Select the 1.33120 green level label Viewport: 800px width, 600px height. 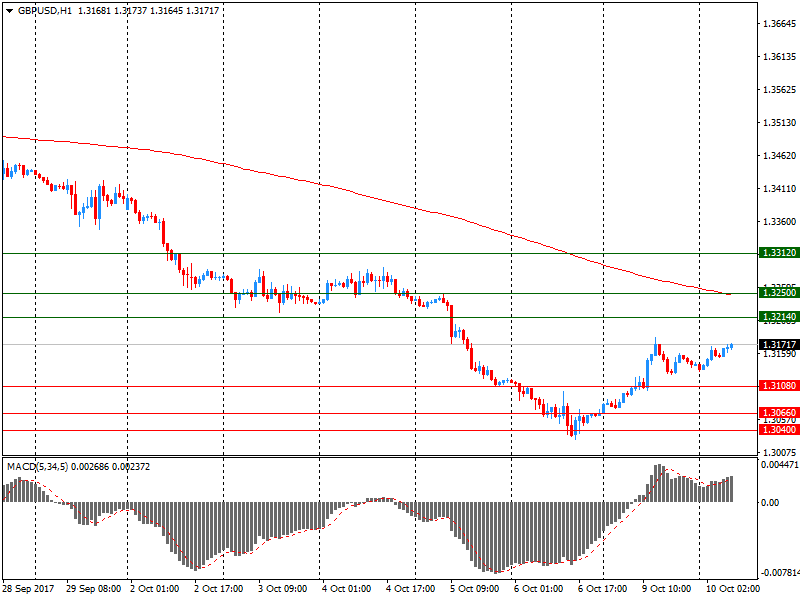pyautogui.click(x=779, y=253)
